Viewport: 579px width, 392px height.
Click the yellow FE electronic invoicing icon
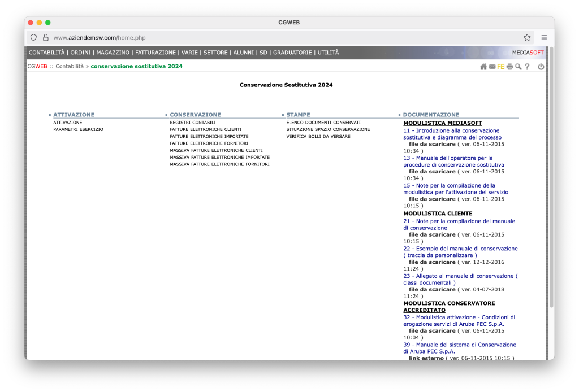pos(500,67)
